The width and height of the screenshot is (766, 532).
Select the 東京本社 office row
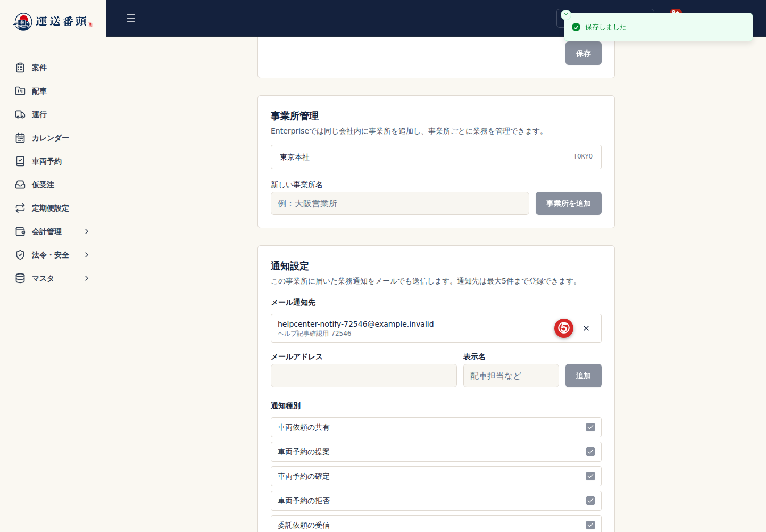click(436, 157)
